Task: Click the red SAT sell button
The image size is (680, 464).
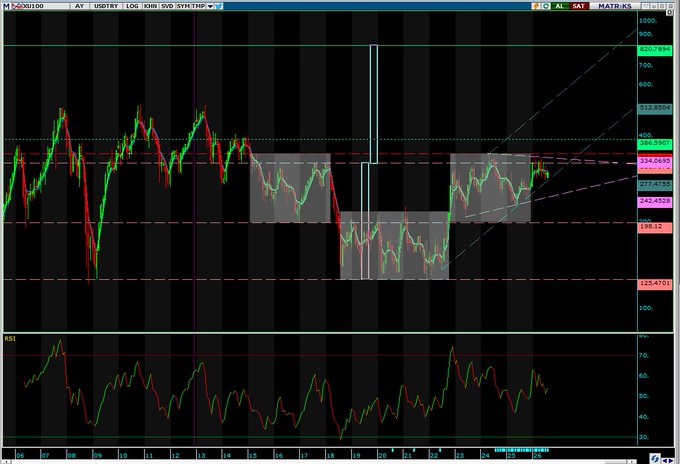Action: tap(579, 6)
